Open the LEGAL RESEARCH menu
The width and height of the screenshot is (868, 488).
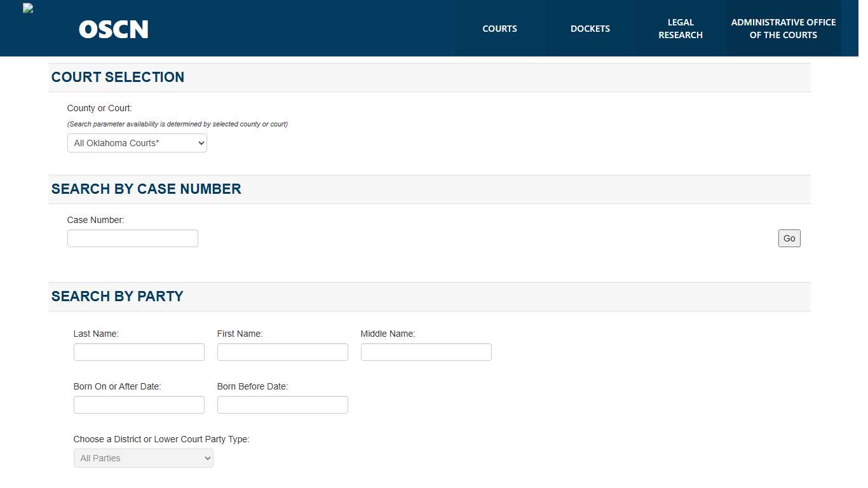pyautogui.click(x=681, y=28)
